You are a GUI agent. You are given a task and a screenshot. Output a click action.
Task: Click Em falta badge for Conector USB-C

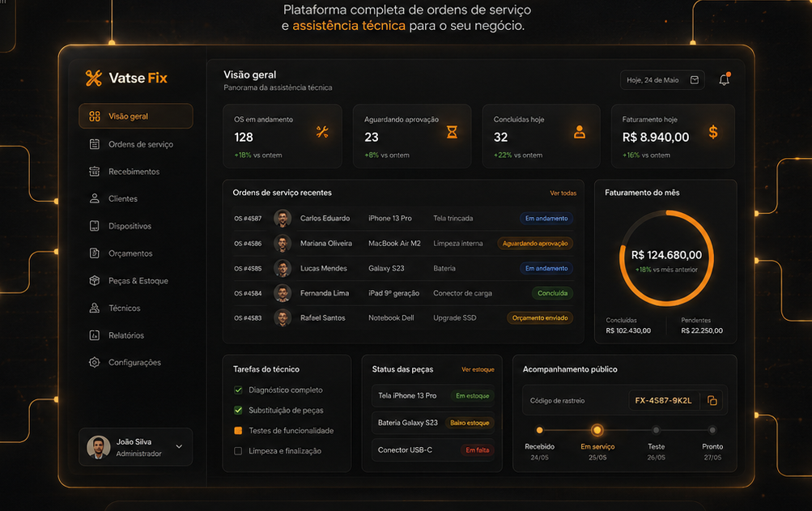(477, 449)
